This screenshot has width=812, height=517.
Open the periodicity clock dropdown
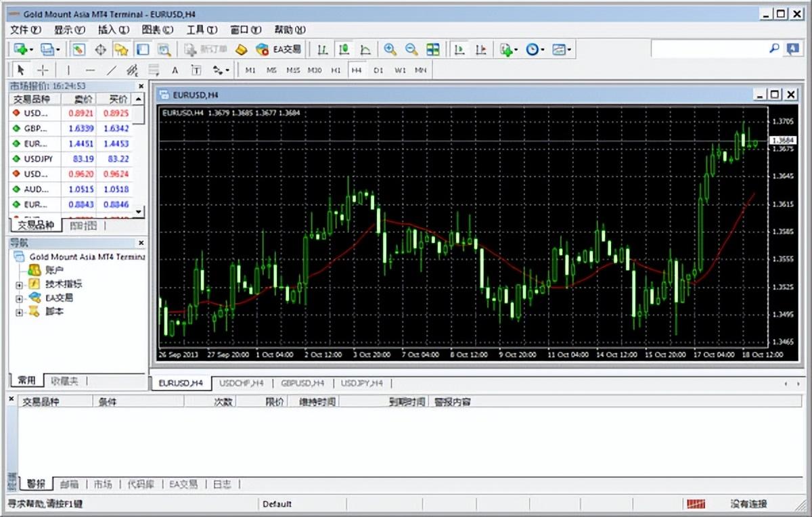[535, 49]
